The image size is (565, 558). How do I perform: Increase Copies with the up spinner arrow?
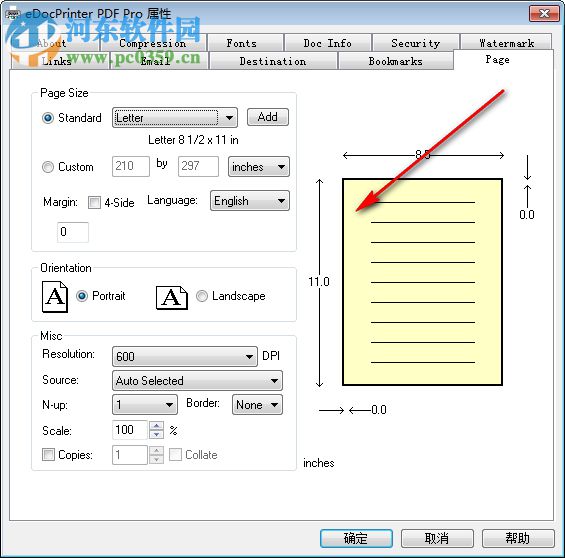click(x=156, y=451)
